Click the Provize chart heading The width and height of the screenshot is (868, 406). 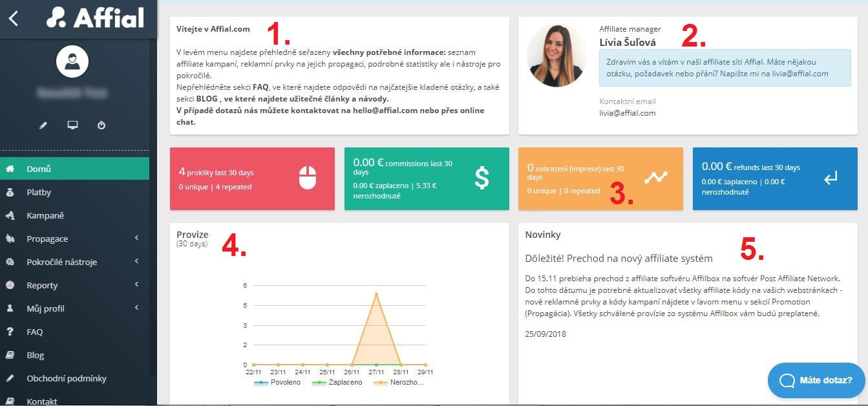[193, 235]
